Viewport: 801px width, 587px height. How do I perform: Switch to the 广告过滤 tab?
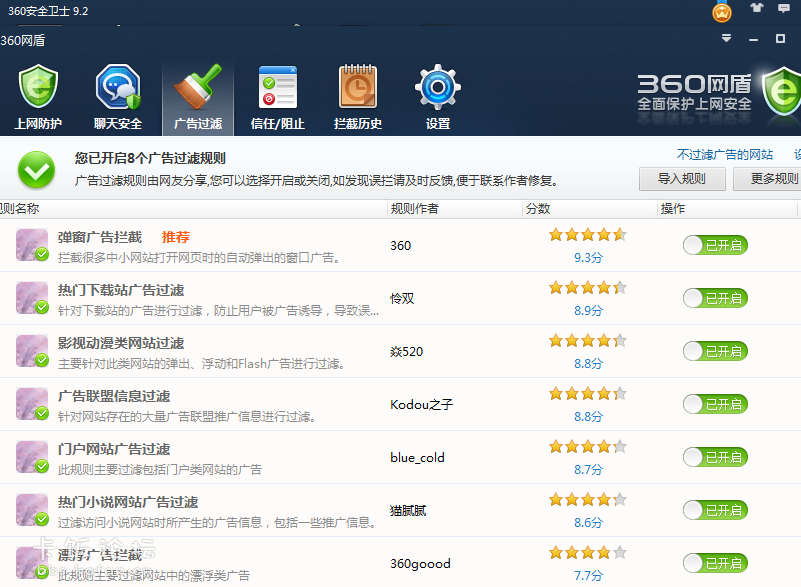(197, 95)
